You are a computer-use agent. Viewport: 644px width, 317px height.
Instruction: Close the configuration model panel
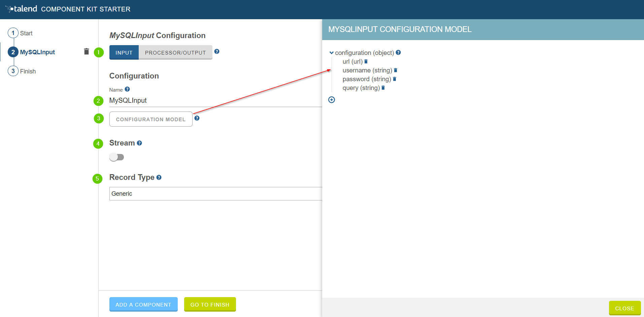point(624,308)
